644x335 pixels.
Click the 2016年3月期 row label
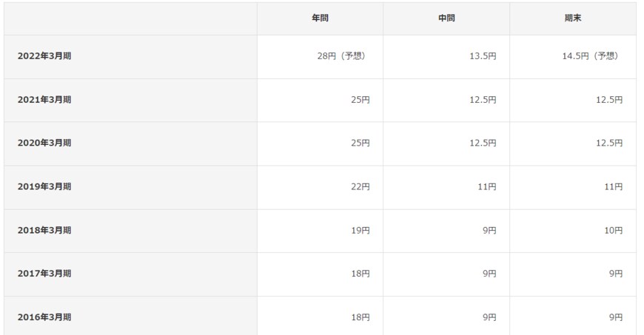coord(44,318)
